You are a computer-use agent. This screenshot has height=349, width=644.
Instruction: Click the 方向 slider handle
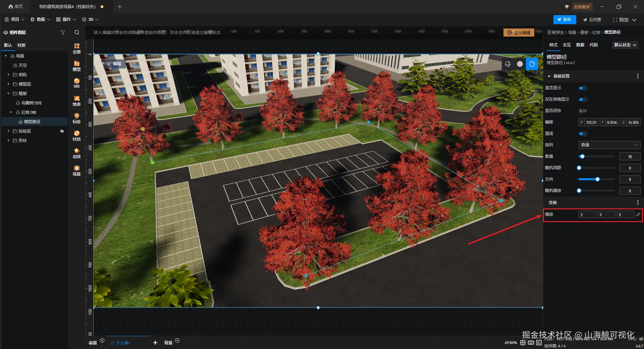coord(597,179)
